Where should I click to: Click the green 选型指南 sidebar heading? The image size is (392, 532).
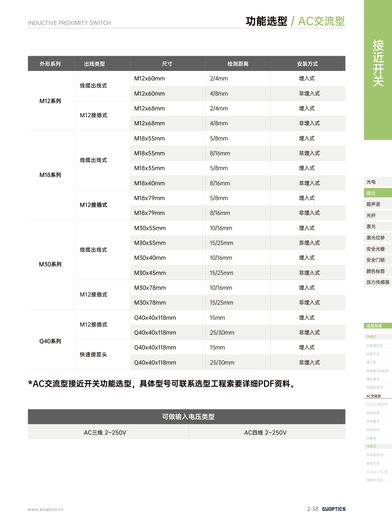coord(378,326)
